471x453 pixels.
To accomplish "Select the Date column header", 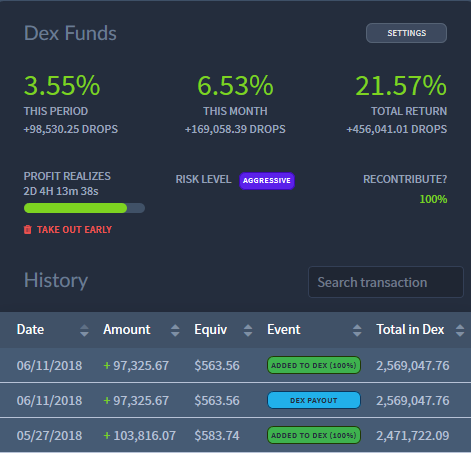I will pyautogui.click(x=30, y=330).
